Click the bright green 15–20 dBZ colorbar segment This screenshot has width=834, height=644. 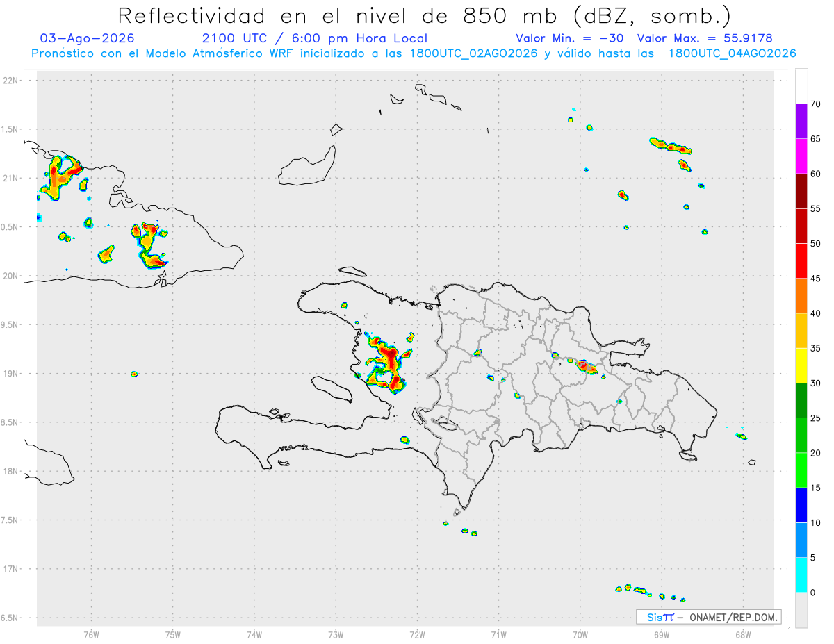coord(801,470)
